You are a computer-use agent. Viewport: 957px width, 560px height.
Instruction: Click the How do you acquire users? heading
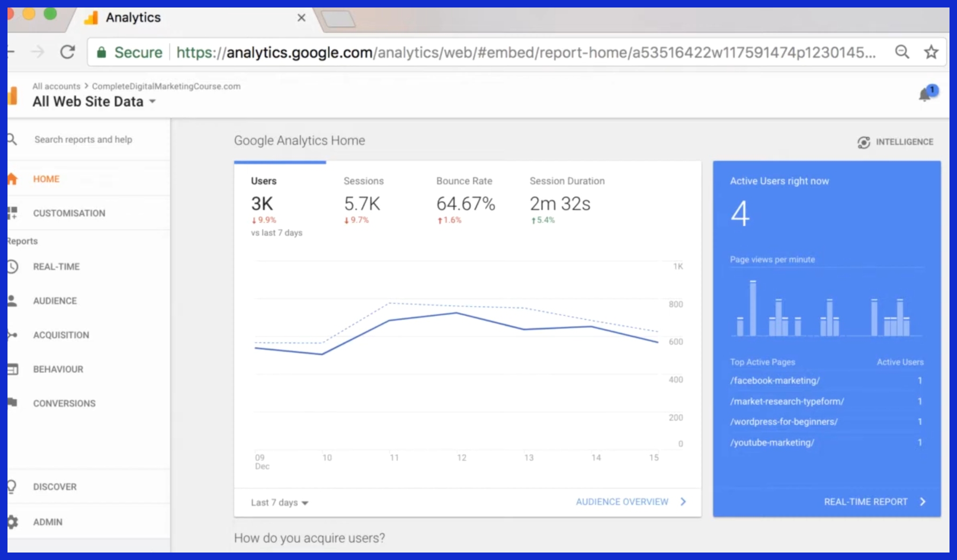(310, 538)
